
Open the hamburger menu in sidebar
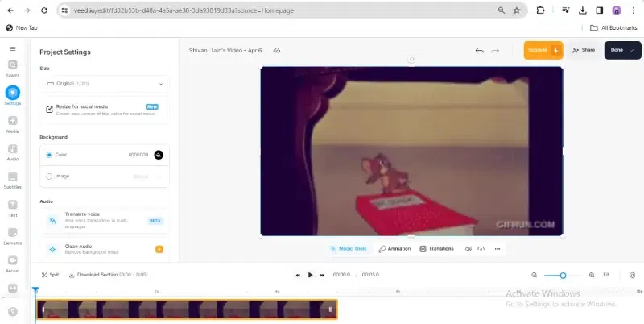pos(13,48)
